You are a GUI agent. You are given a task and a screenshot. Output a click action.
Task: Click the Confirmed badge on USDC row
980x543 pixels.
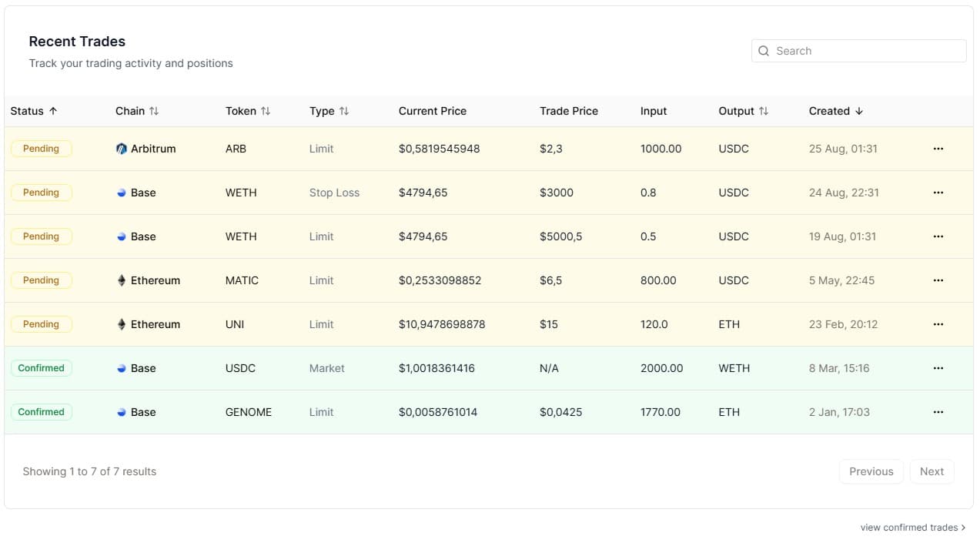[x=41, y=368]
